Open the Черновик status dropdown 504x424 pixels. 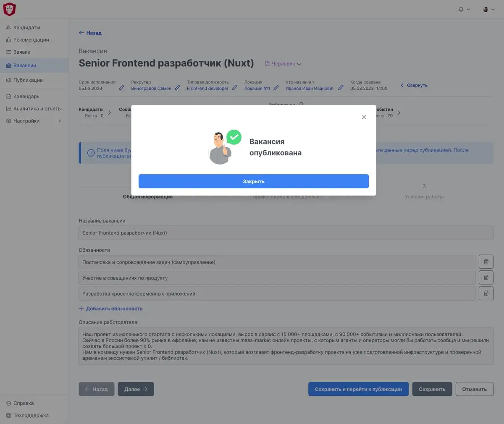[x=283, y=64]
